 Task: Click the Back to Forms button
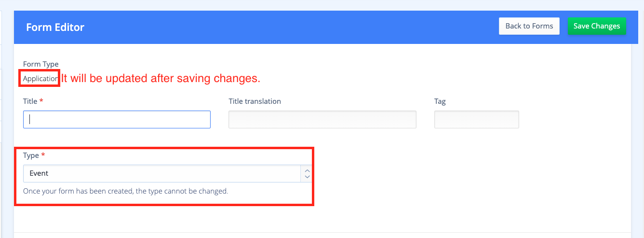click(529, 26)
